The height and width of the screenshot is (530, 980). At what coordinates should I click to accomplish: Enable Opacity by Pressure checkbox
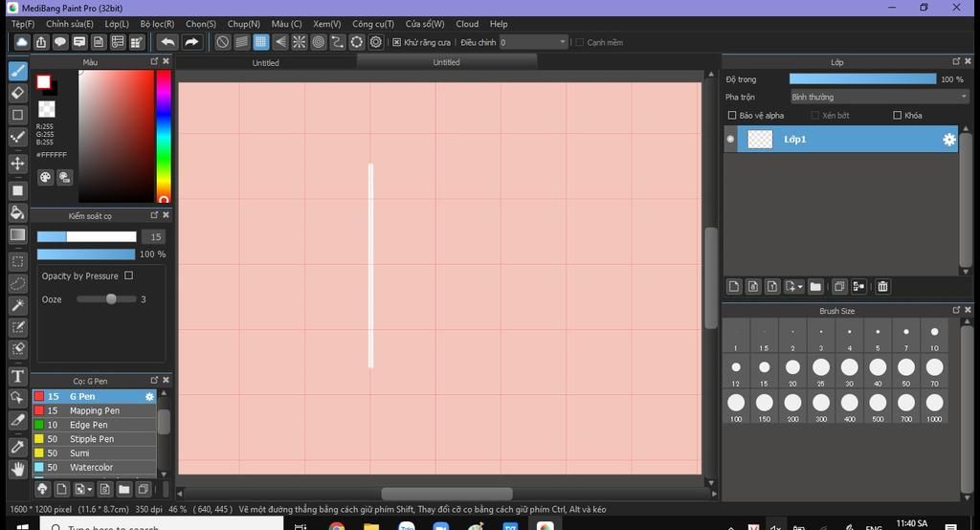(129, 275)
